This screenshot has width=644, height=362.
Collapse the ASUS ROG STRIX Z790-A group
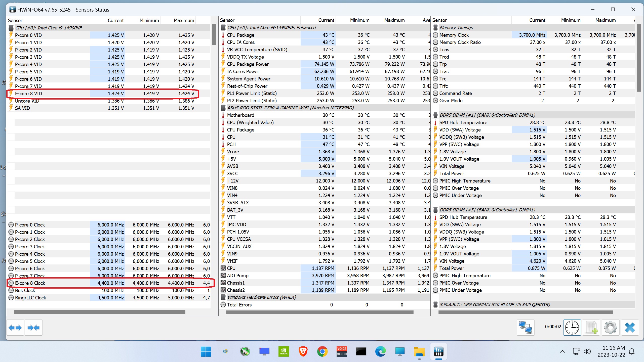click(x=223, y=108)
